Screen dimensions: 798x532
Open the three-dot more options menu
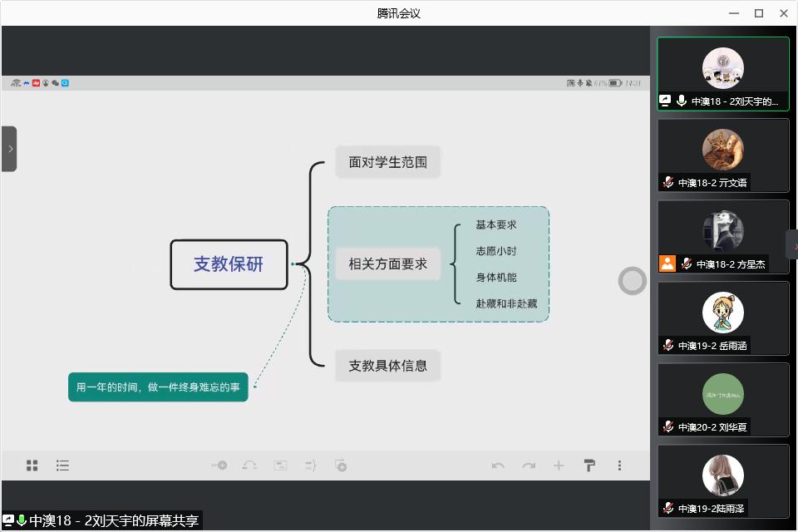(x=619, y=465)
